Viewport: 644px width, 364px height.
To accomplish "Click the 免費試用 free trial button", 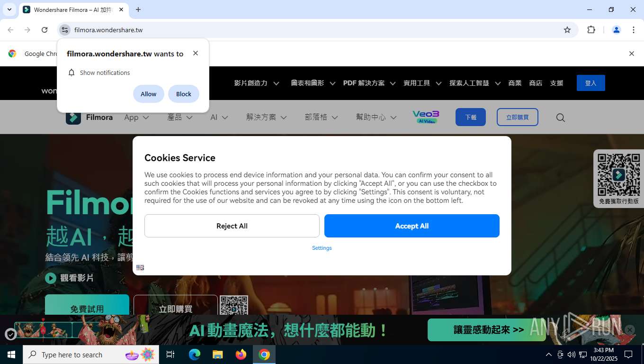I will (87, 306).
